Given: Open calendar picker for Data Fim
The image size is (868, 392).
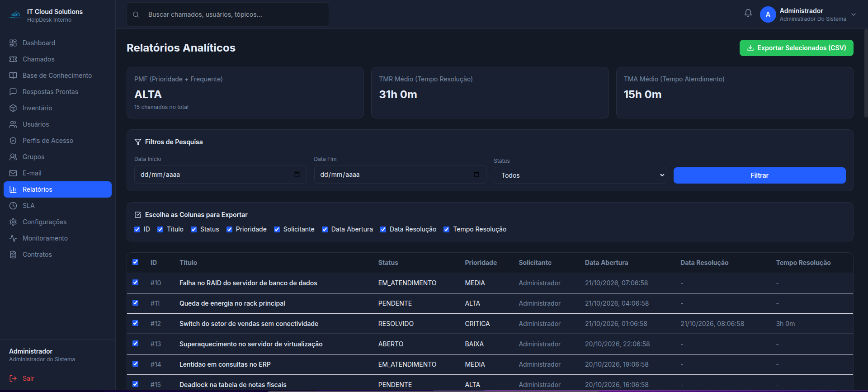Looking at the screenshot, I should click(476, 175).
